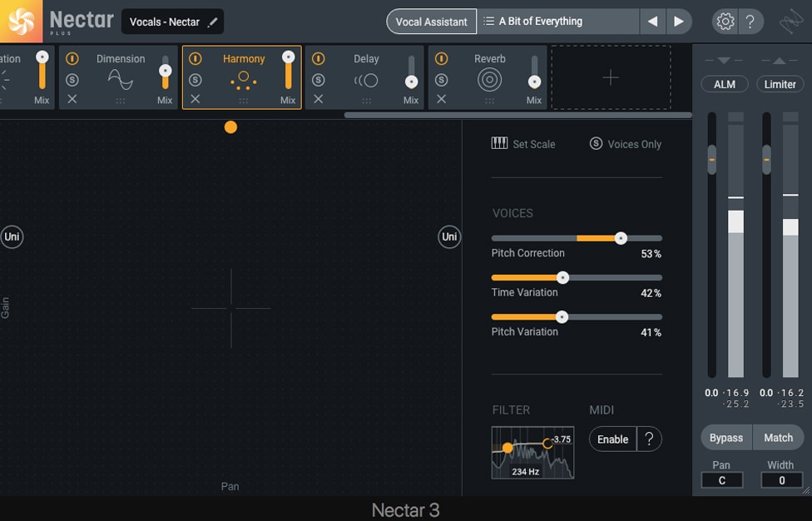The height and width of the screenshot is (521, 812).
Task: Adjust the input gain fader handle
Action: coord(712,160)
